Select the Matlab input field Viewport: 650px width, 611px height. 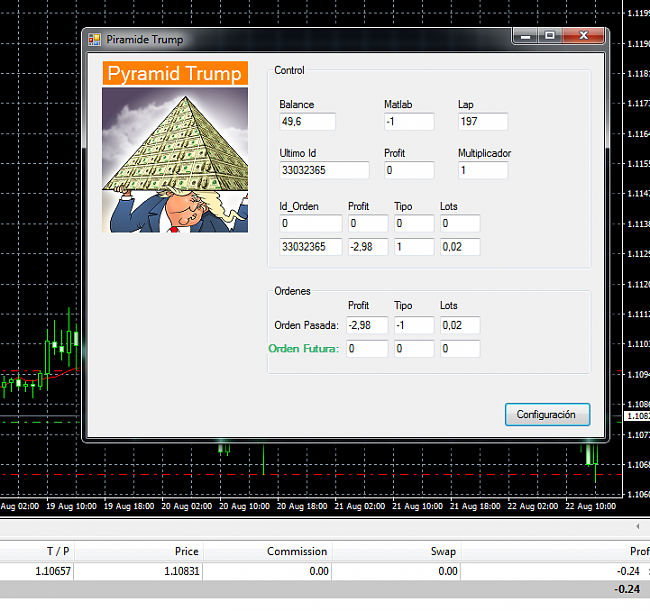[x=409, y=122]
